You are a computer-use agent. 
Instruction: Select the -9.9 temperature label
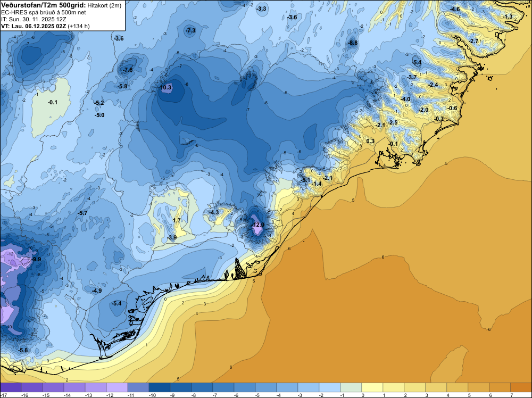[x=36, y=259]
